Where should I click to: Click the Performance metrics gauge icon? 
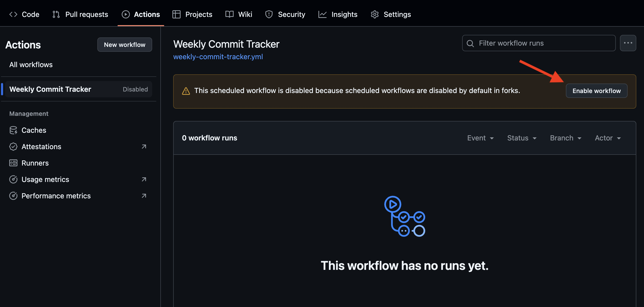coord(13,196)
